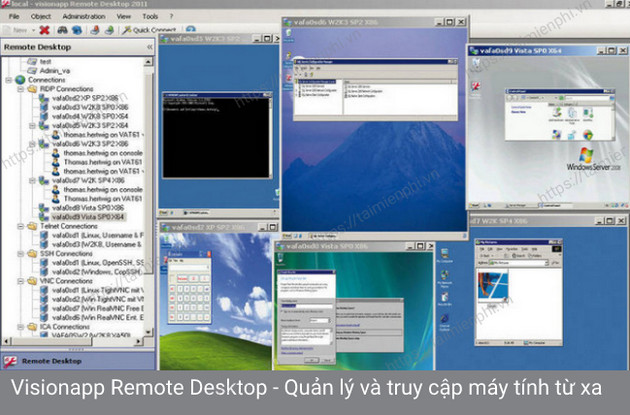
Task: Click the Connections globe icon in tree
Action: coord(20,80)
